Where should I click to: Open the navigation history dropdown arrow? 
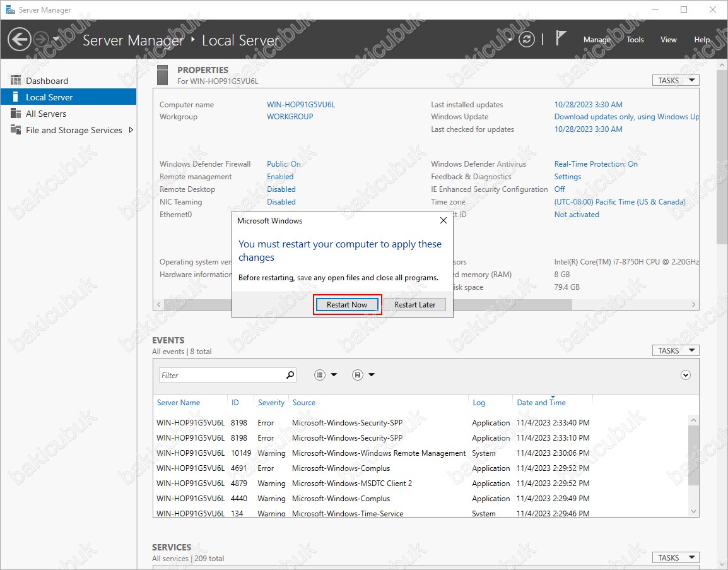(x=56, y=40)
